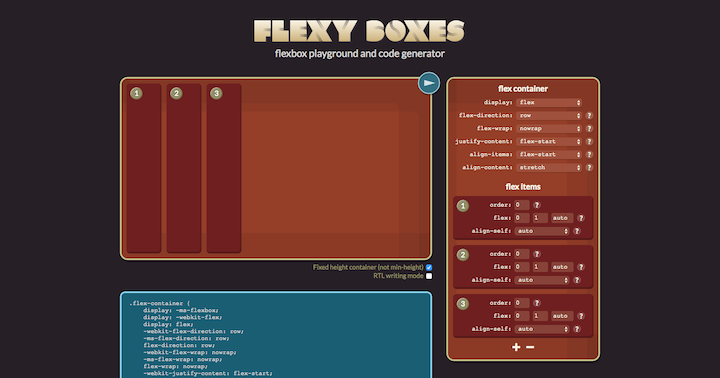Show align-self help for item 3

click(x=577, y=329)
